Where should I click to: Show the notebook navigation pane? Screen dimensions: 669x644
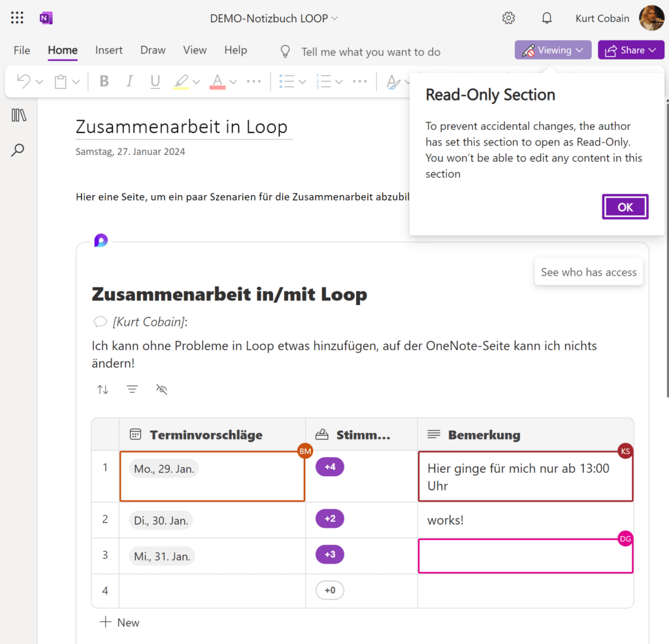point(19,115)
